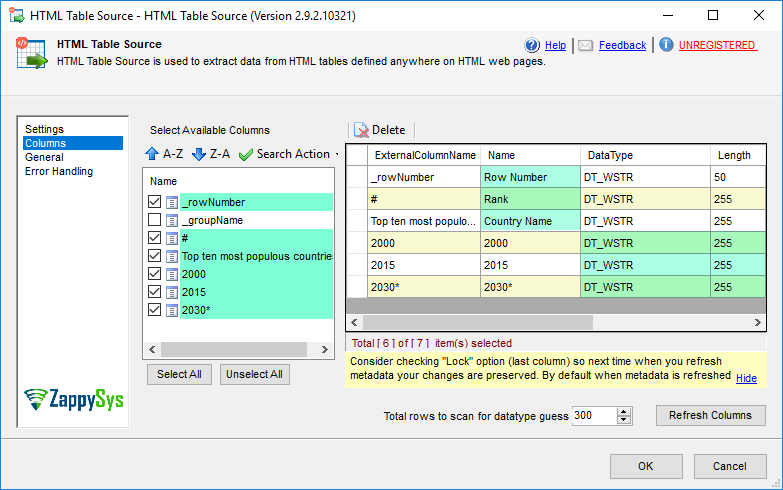Uncheck Top ten most populous countries checkbox
783x490 pixels.
pos(154,256)
